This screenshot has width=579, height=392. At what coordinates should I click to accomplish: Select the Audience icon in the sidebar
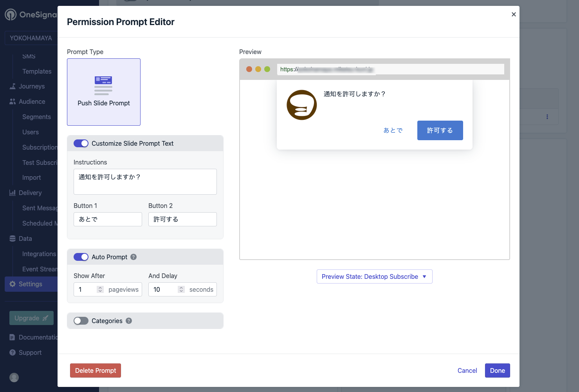[12, 101]
